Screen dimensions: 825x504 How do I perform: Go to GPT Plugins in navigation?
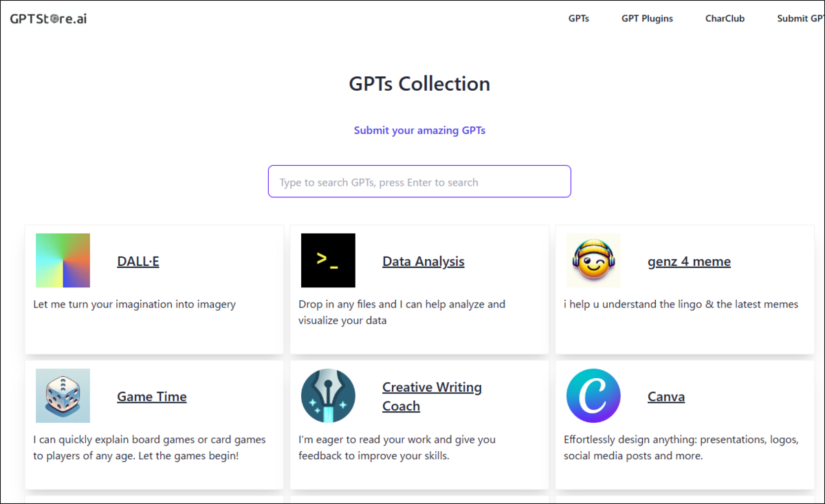(647, 19)
